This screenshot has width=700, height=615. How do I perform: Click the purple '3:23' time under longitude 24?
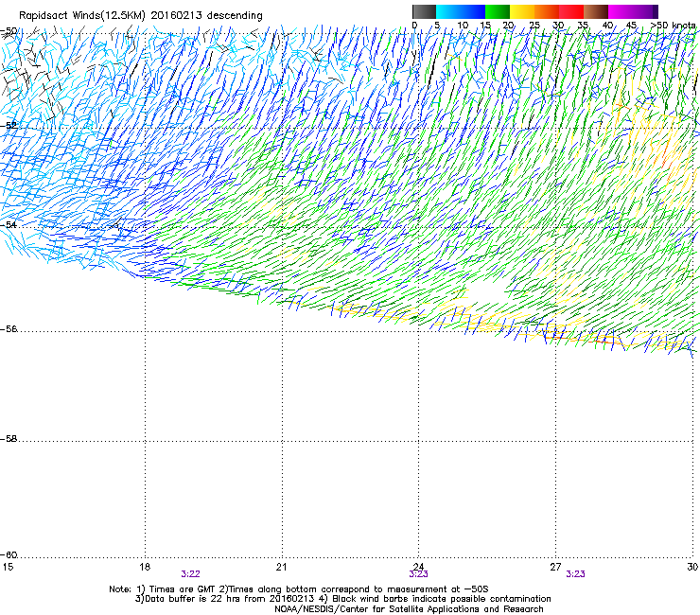coord(418,574)
